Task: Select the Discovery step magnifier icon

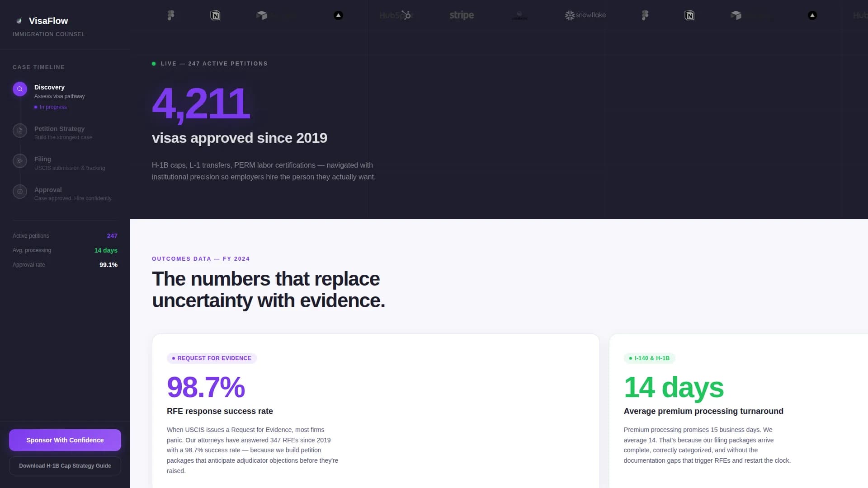Action: click(x=20, y=89)
